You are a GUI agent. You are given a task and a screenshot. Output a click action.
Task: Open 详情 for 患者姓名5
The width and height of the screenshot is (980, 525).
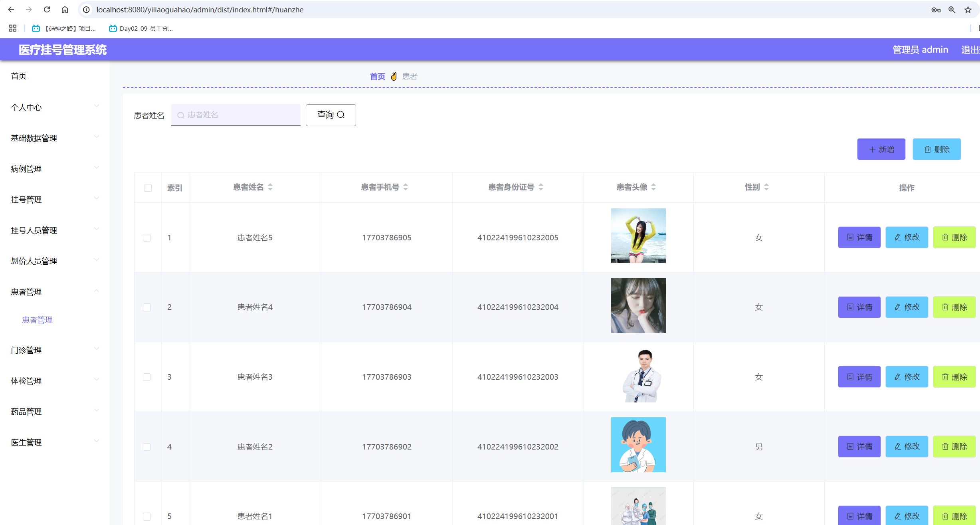click(x=859, y=237)
